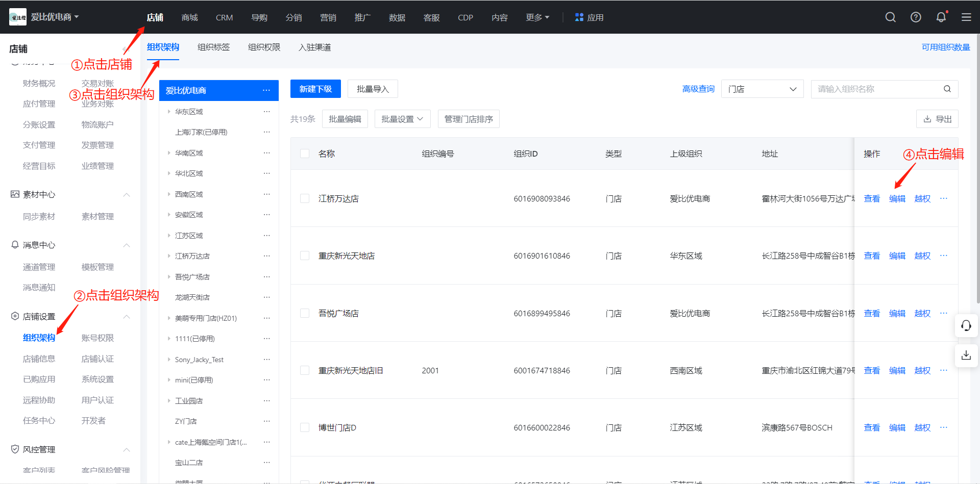Viewport: 980px width, 484px height.
Task: Check the box for 吾悦广场店
Action: coord(305,313)
